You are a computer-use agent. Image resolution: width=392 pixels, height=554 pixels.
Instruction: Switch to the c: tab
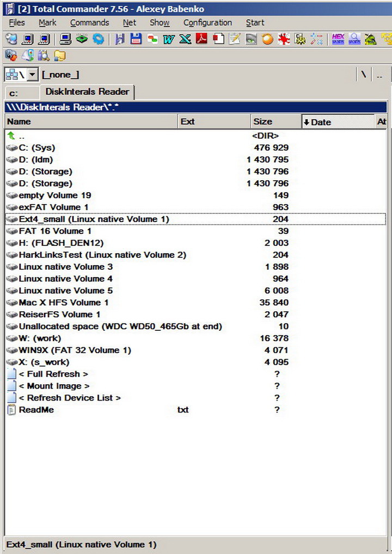tap(22, 93)
